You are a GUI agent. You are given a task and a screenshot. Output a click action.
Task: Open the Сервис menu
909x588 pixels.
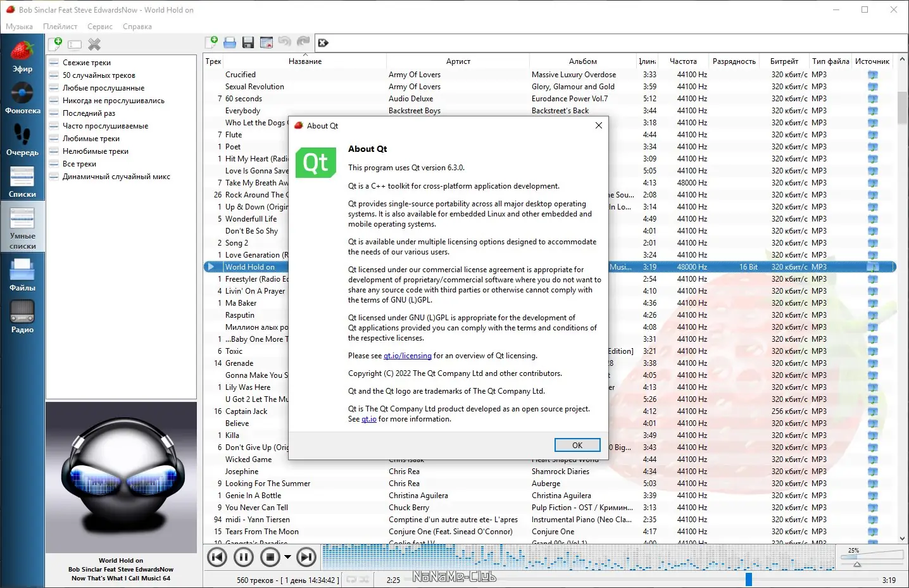click(100, 27)
